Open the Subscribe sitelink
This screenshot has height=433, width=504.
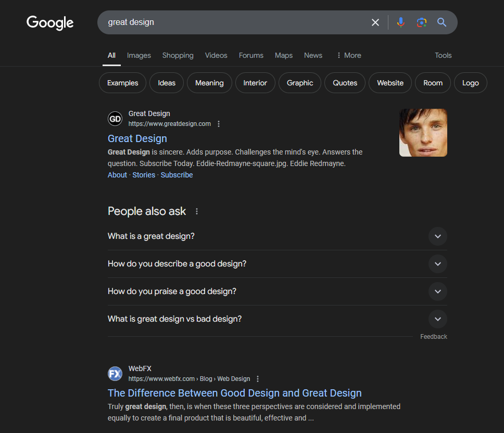(x=177, y=175)
